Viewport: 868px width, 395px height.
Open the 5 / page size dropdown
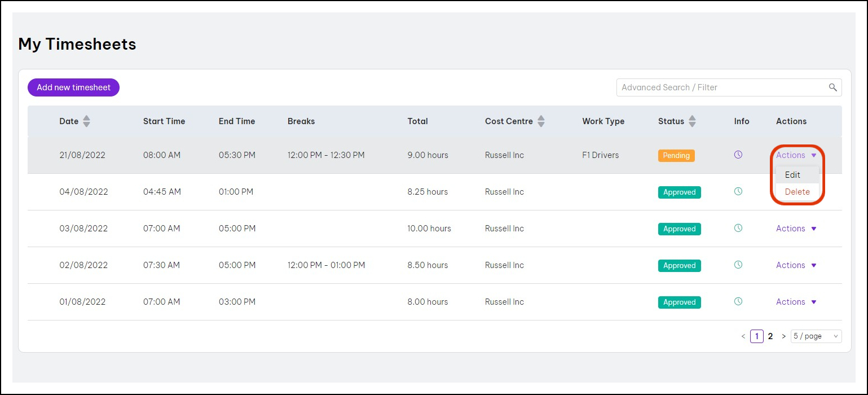pos(816,336)
